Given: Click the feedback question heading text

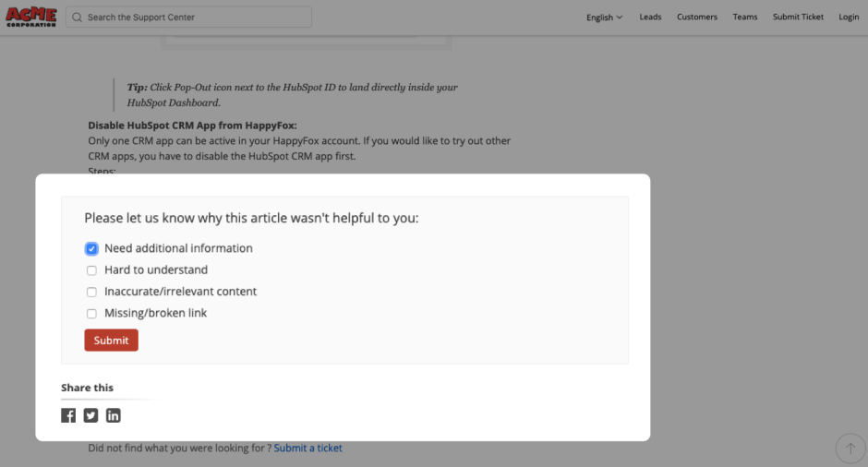Looking at the screenshot, I should point(251,218).
